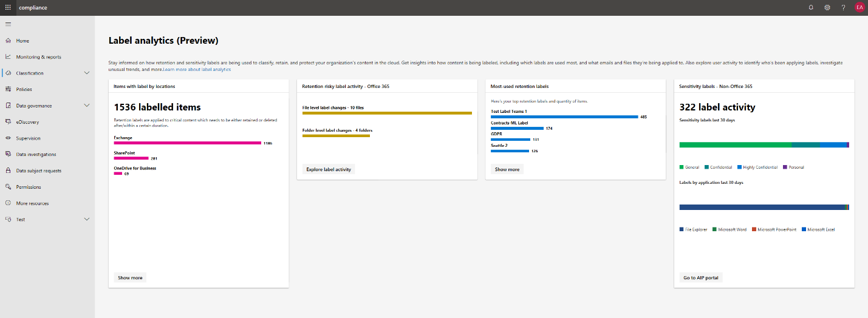Open the EA account avatar
Image resolution: width=868 pixels, height=318 pixels.
pyautogui.click(x=859, y=7)
